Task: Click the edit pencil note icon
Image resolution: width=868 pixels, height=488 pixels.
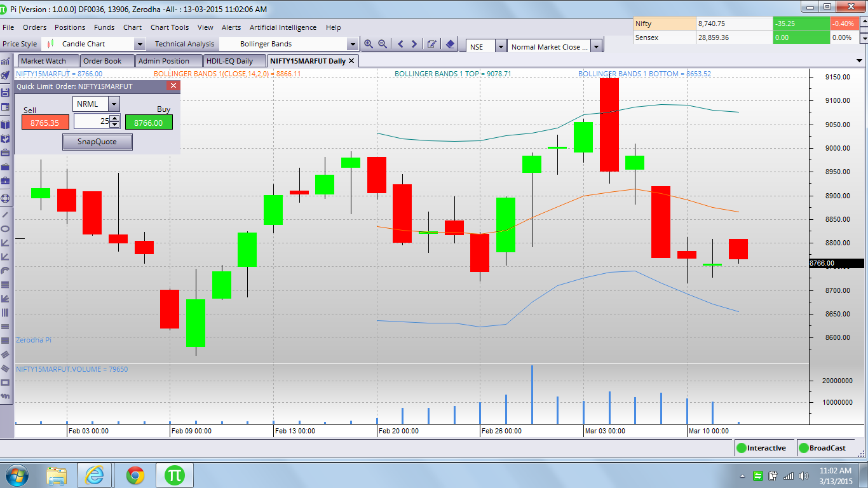Action: click(x=432, y=44)
